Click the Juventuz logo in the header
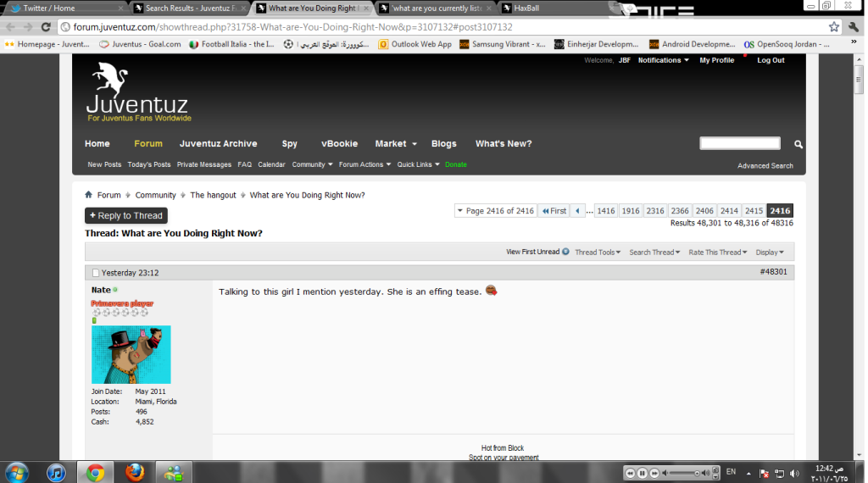This screenshot has width=868, height=483. coord(138,92)
